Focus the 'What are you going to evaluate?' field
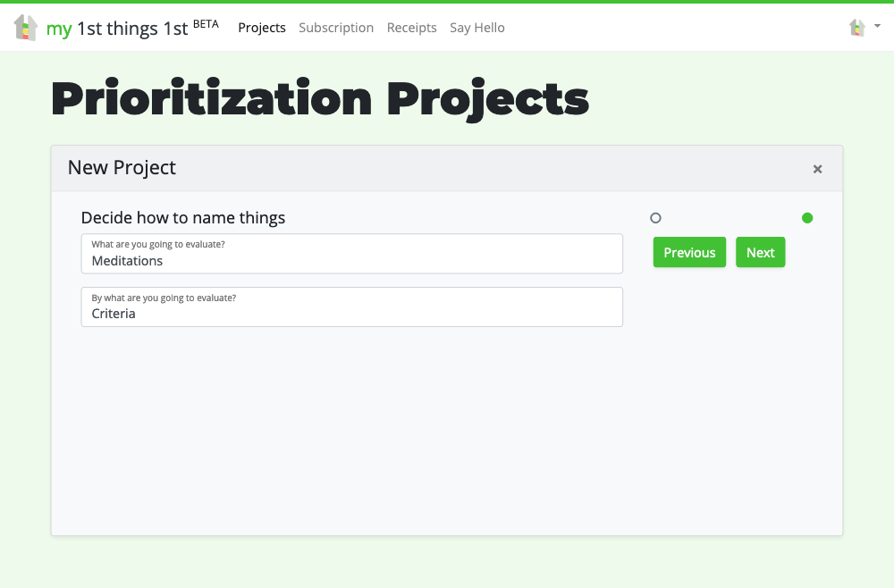894x588 pixels. [x=351, y=254]
